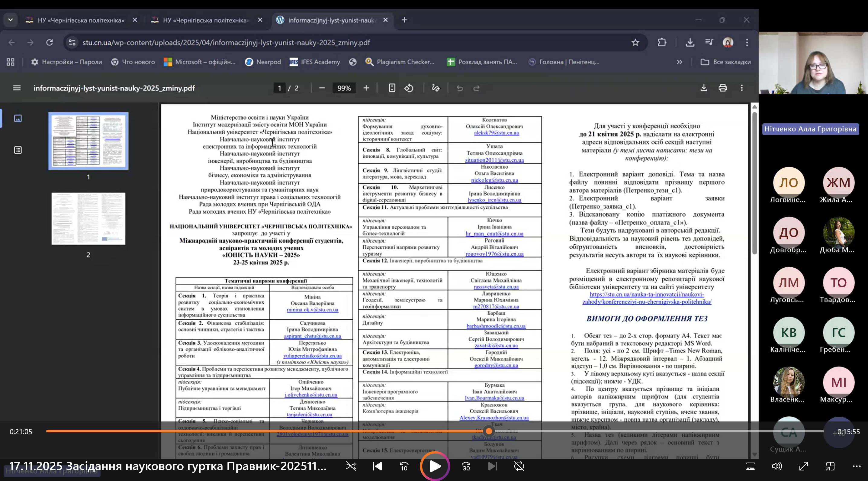Switch to mini player view
This screenshot has height=481, width=868.
click(830, 466)
